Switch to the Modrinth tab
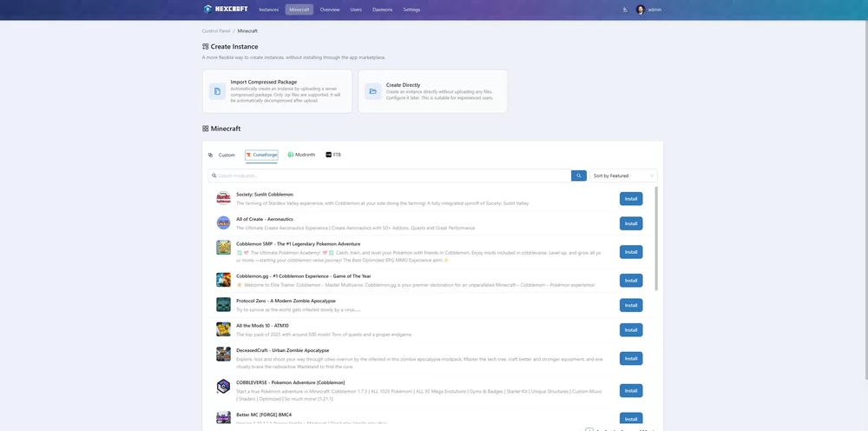This screenshot has width=868, height=431. [x=301, y=156]
